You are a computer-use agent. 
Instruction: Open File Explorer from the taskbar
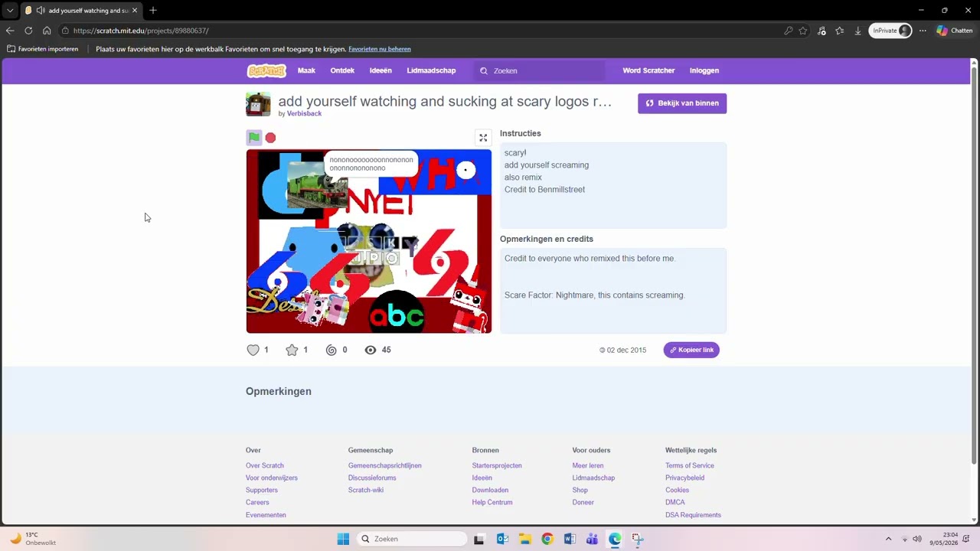tap(524, 539)
